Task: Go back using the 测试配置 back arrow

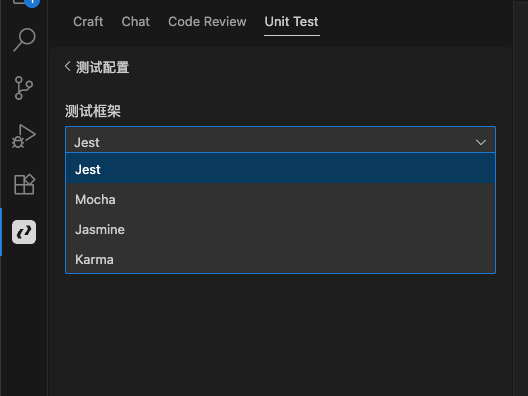Action: tap(67, 66)
